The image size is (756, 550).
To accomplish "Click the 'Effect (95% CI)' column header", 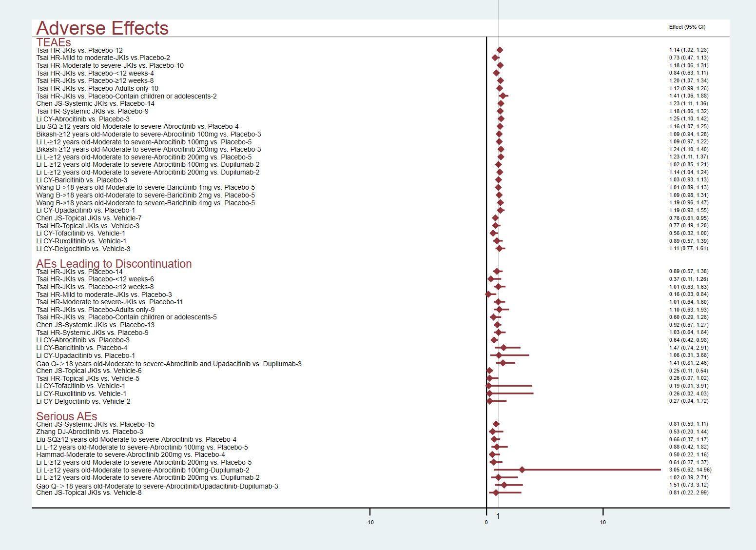I will [687, 27].
